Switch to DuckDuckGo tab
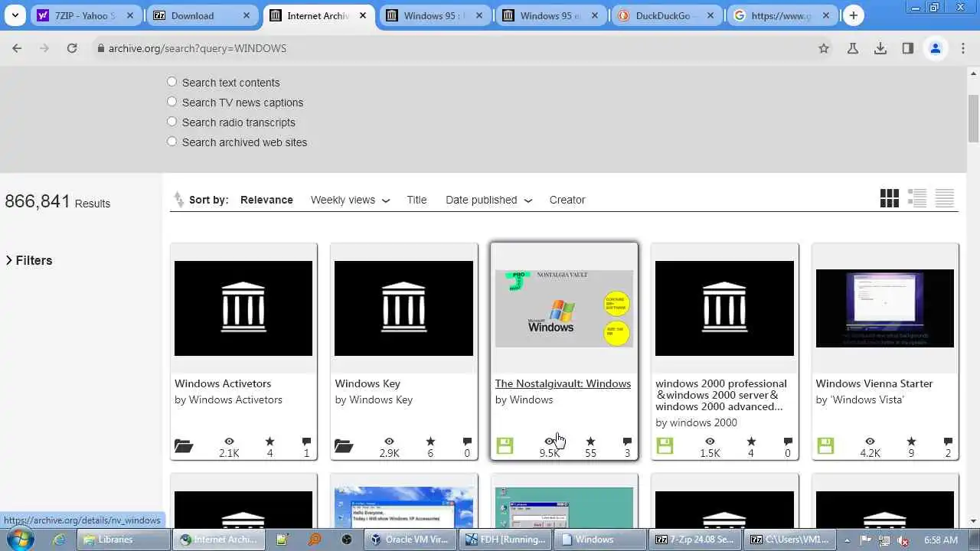The height and width of the screenshot is (551, 980). [667, 15]
